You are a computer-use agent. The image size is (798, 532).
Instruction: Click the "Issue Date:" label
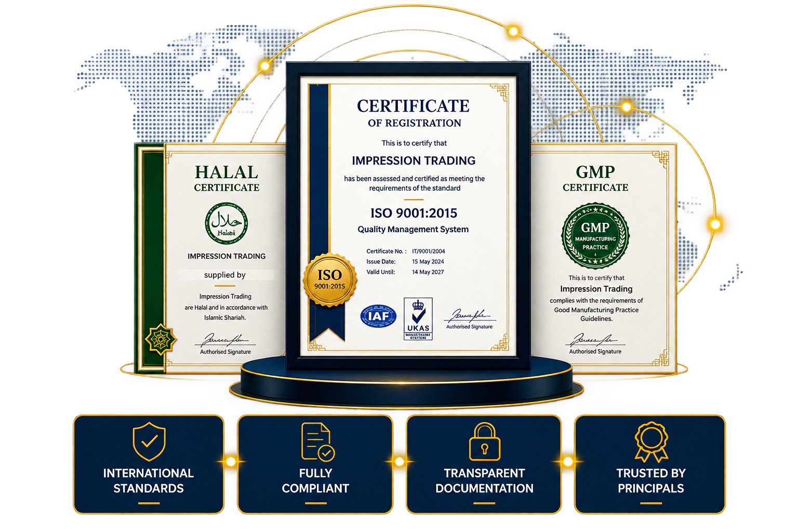[x=381, y=262]
